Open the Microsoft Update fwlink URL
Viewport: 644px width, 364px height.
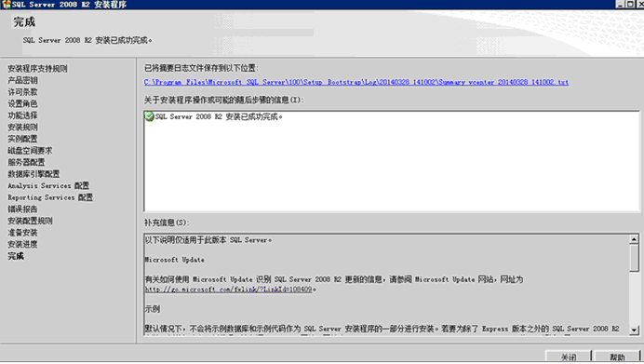click(x=228, y=290)
